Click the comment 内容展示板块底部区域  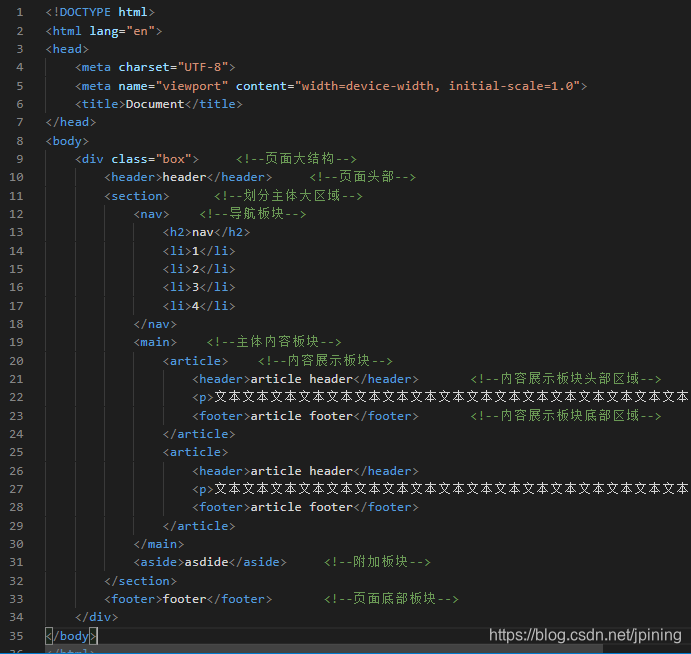coord(566,416)
